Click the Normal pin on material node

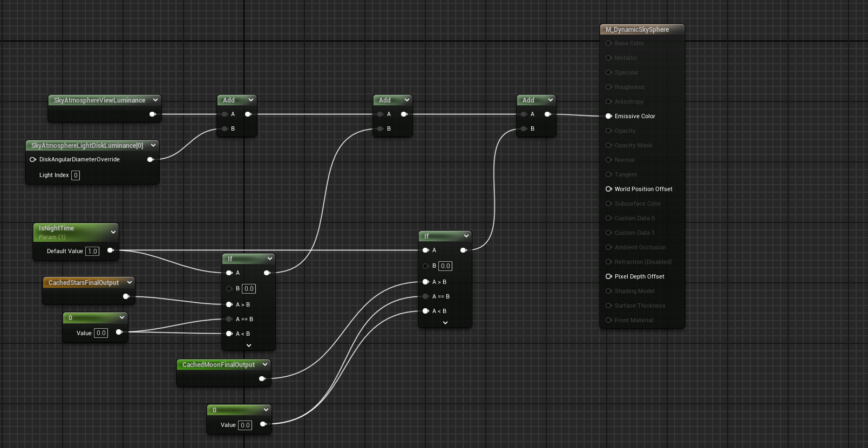click(609, 160)
